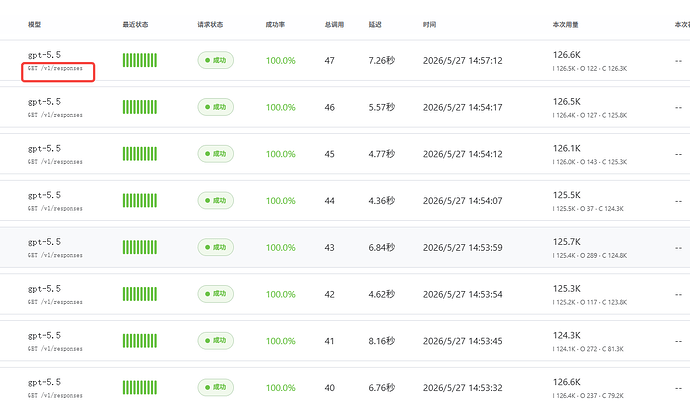The width and height of the screenshot is (690, 405).
Task: Click the 成功 badge in the 14:53:45 row
Action: point(216,340)
